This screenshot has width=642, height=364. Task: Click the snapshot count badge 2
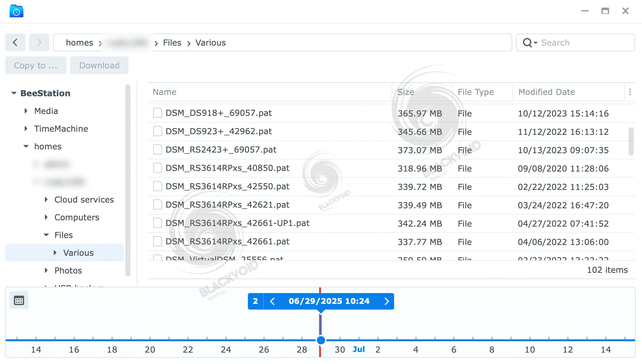point(256,301)
